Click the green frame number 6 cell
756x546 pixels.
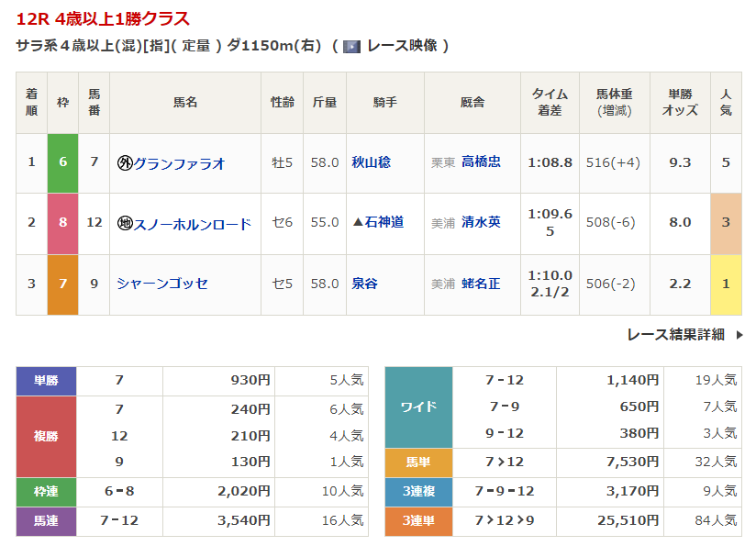pyautogui.click(x=62, y=162)
